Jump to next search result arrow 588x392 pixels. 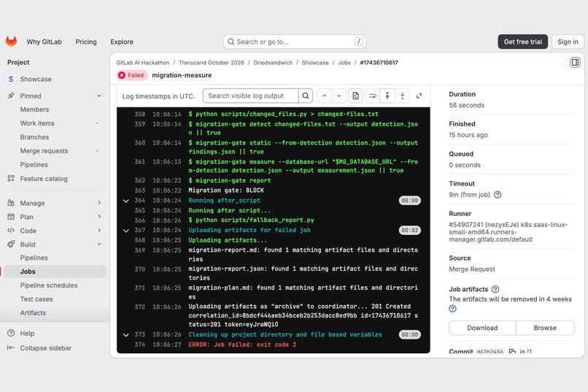(x=339, y=96)
